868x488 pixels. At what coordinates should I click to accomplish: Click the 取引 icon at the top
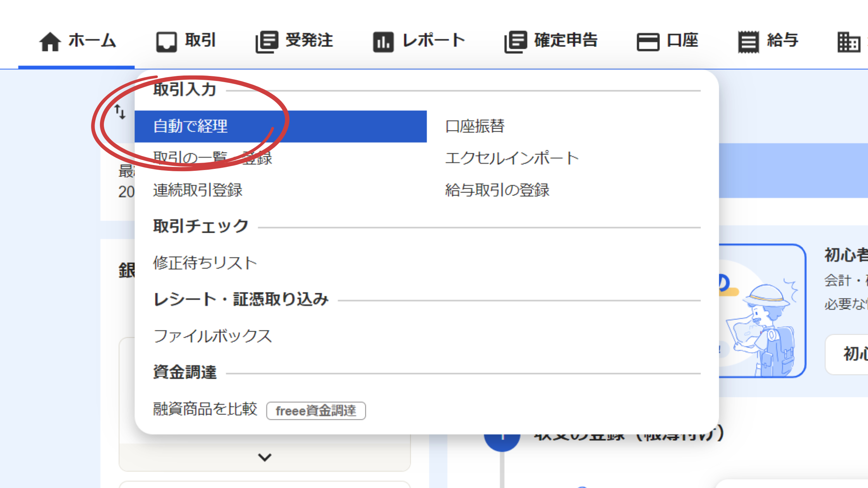[x=167, y=41]
